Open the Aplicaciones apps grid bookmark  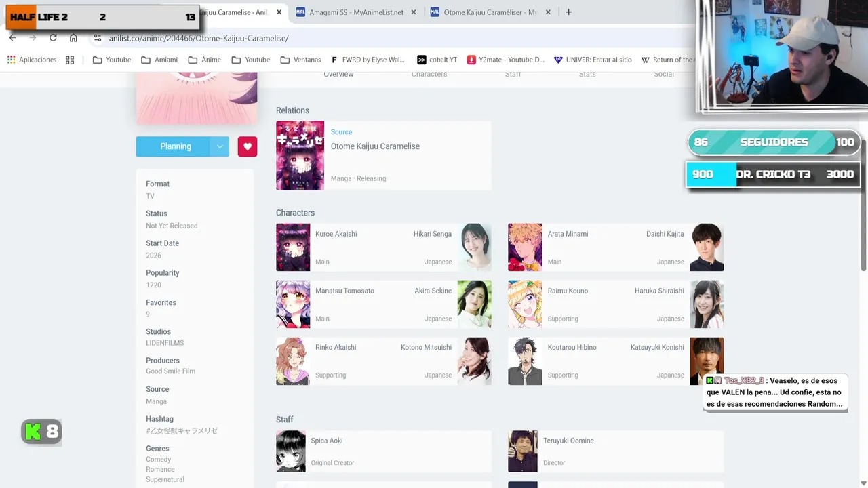click(x=32, y=60)
